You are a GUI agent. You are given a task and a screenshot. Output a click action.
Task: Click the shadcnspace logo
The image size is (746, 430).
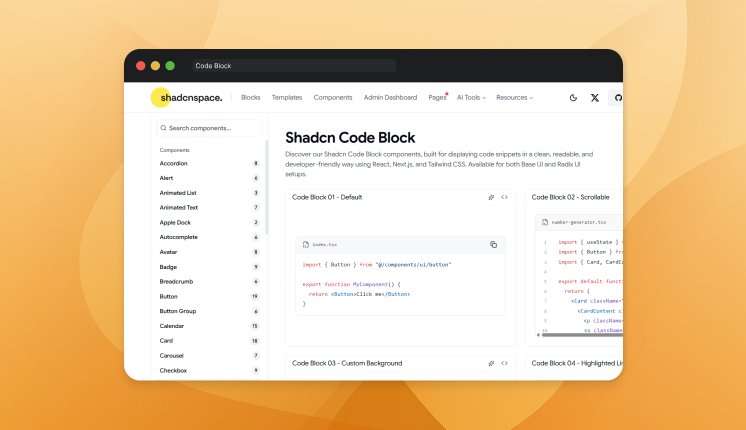(186, 98)
